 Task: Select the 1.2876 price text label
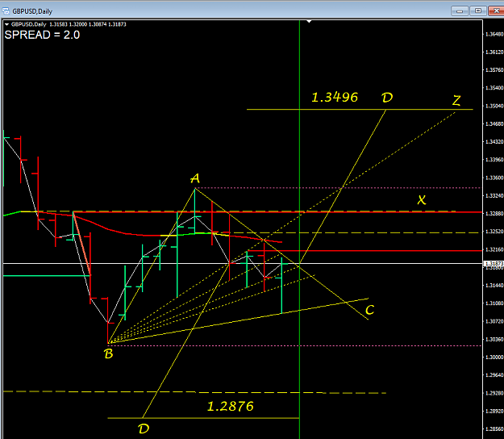coord(230,407)
